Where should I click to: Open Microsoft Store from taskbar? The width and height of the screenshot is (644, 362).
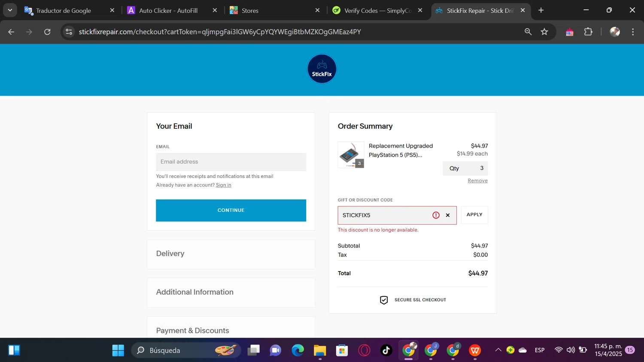342,350
